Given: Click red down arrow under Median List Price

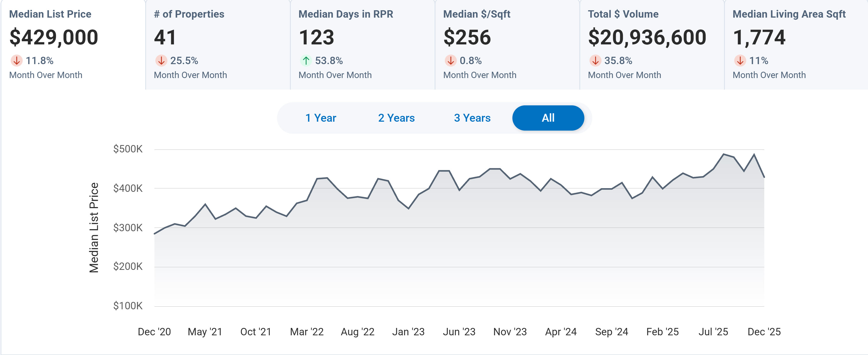Looking at the screenshot, I should click(x=16, y=61).
